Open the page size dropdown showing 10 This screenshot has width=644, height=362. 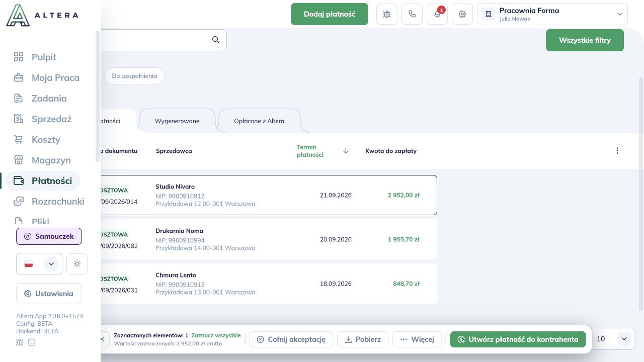[613, 339]
